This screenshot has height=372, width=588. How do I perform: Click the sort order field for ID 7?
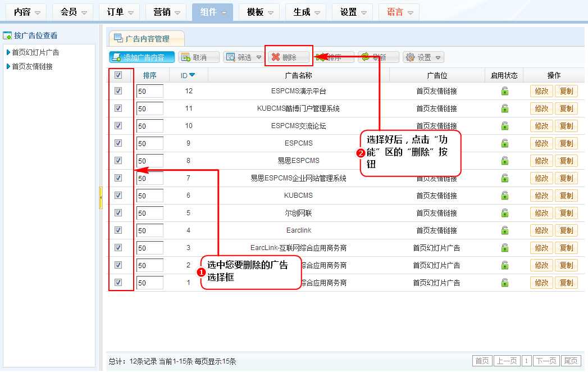pos(149,178)
